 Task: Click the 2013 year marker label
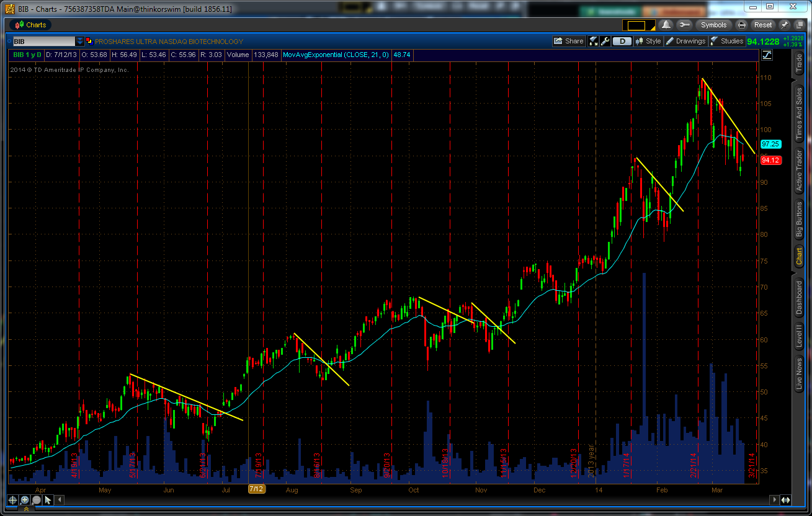(591, 462)
